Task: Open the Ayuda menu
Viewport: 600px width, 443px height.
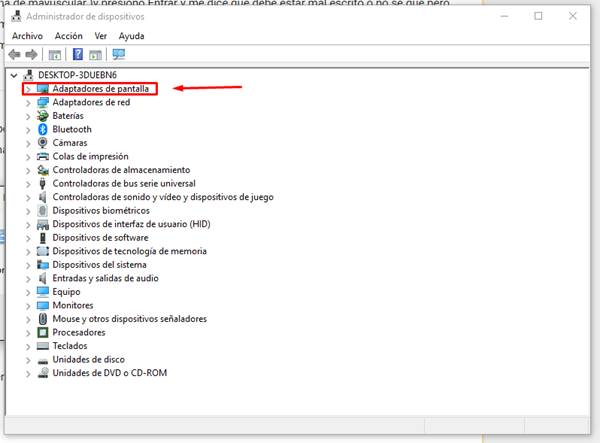Action: tap(131, 36)
